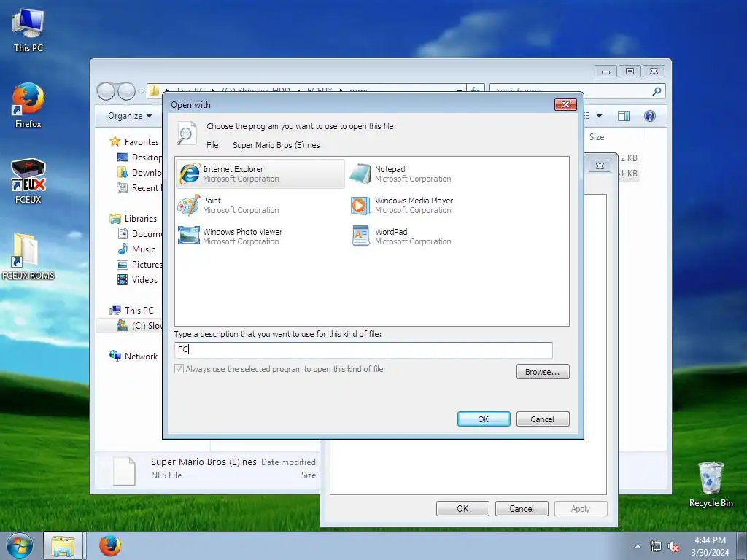Show hidden tray icons arrow
747x560 pixels.
[638, 547]
